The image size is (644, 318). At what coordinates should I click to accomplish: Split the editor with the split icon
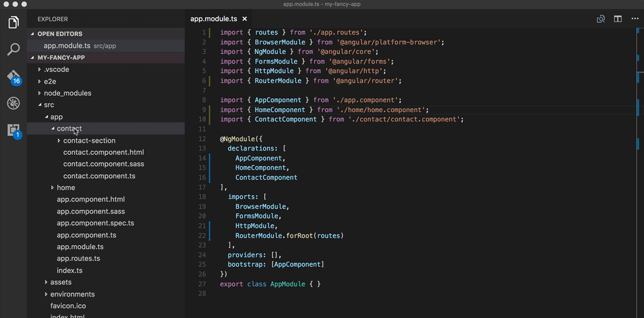pyautogui.click(x=618, y=19)
